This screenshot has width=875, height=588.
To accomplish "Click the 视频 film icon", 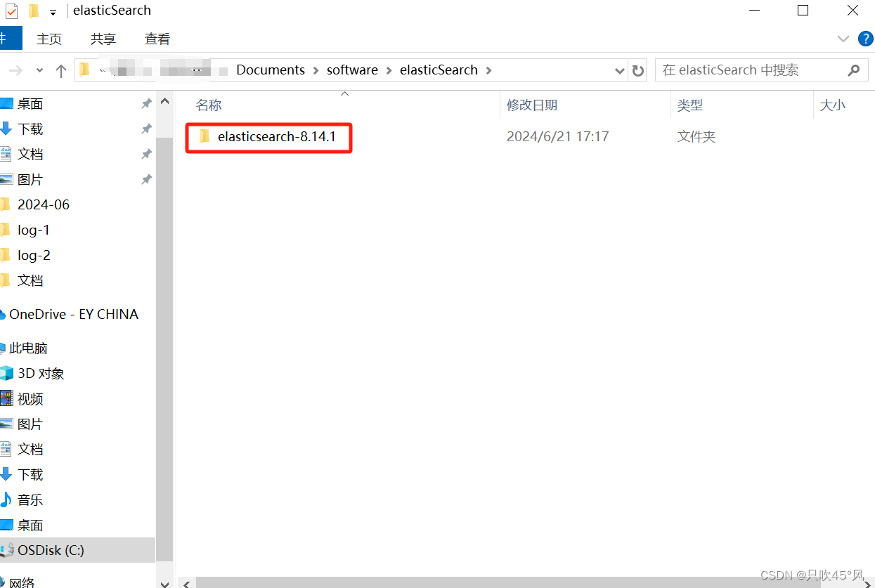I will tap(6, 399).
